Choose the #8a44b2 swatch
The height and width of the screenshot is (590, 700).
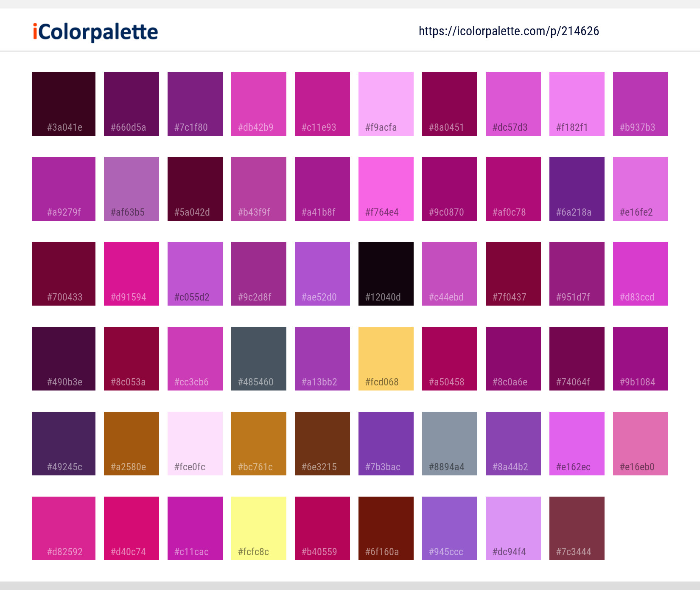coord(513,444)
